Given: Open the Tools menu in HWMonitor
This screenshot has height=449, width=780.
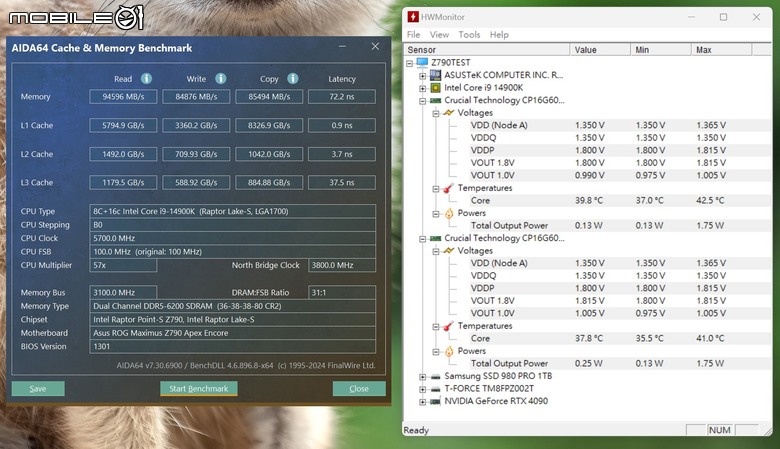Looking at the screenshot, I should pos(469,34).
